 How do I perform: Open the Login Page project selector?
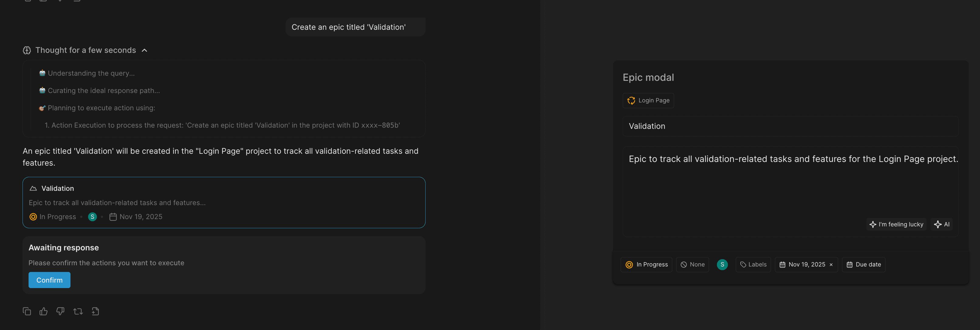pos(648,101)
